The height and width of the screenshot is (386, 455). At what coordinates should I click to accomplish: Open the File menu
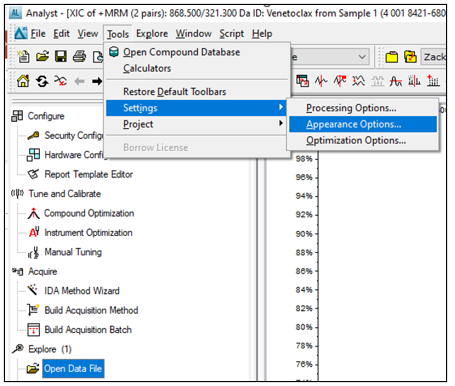pos(38,34)
